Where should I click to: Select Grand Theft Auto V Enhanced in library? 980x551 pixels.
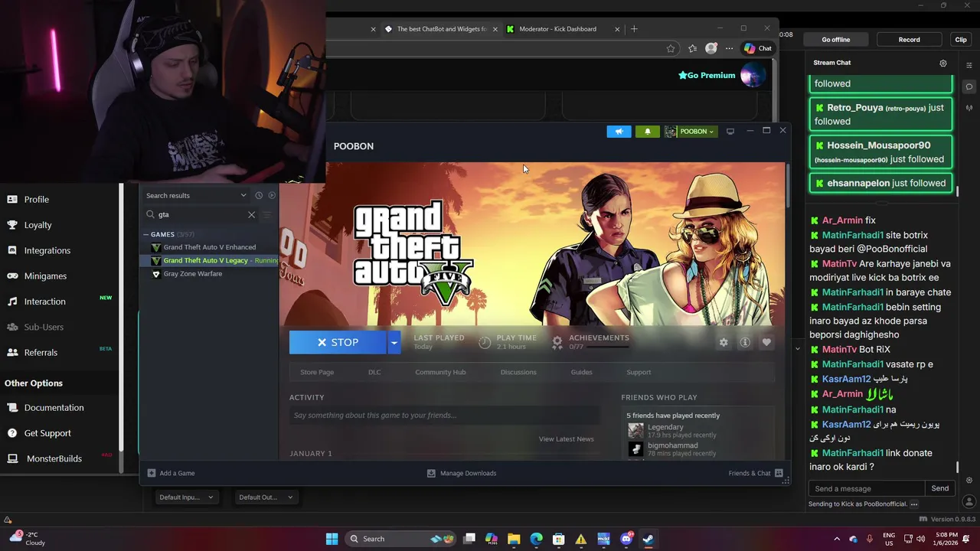[209, 247]
